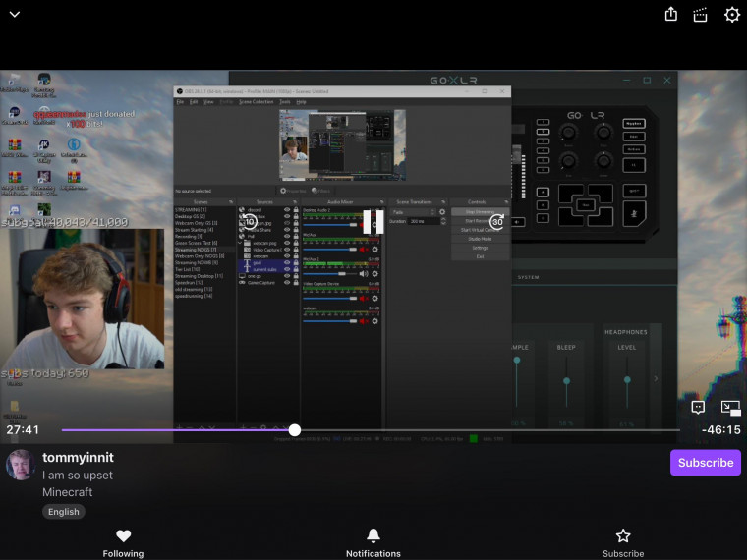
Task: Enter picture-in-picture mode icon
Action: coord(730,408)
